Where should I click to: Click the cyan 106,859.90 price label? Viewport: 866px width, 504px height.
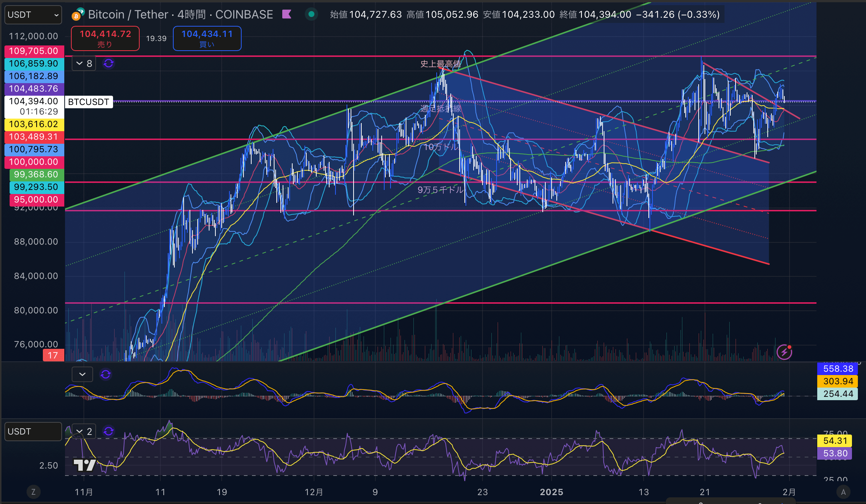coord(34,64)
